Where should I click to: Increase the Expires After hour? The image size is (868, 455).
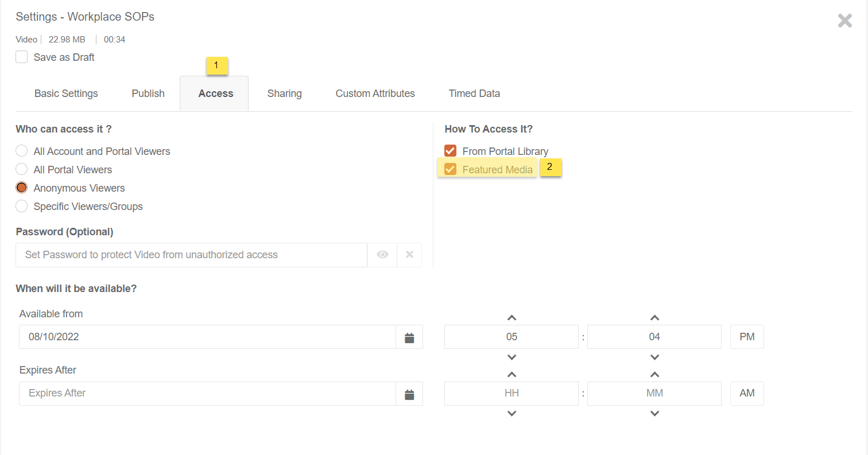(x=511, y=375)
